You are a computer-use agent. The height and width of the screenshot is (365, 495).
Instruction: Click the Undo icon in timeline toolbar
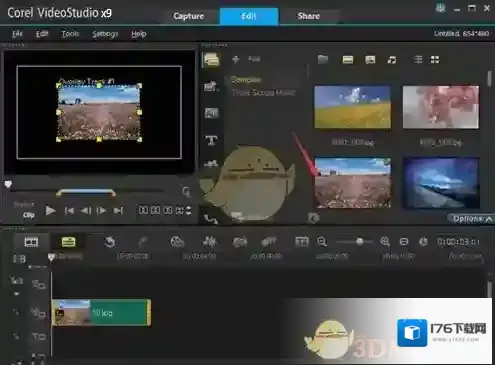tap(110, 242)
